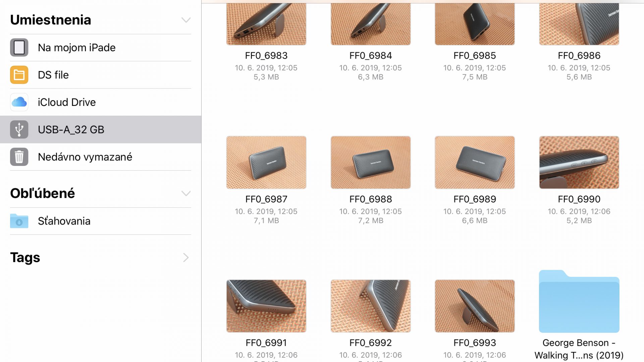The image size is (644, 362).
Task: Open the George Benson folder icon
Action: pyautogui.click(x=579, y=301)
